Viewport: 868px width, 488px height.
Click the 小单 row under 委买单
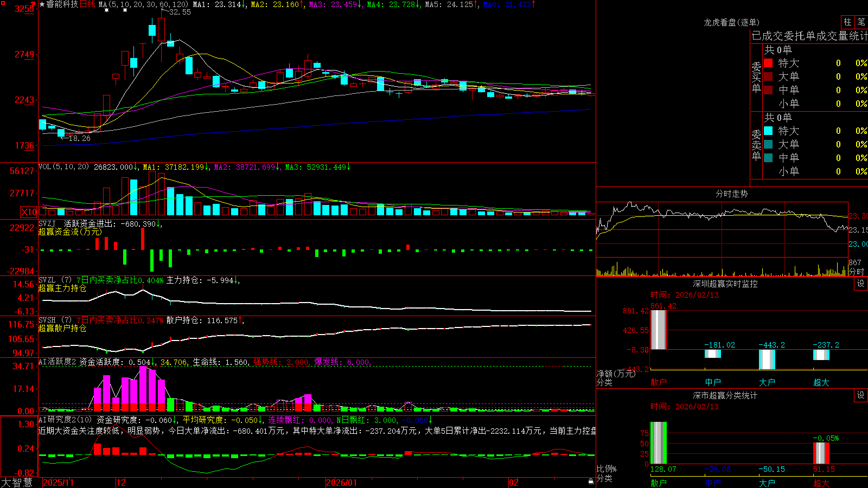[816, 104]
